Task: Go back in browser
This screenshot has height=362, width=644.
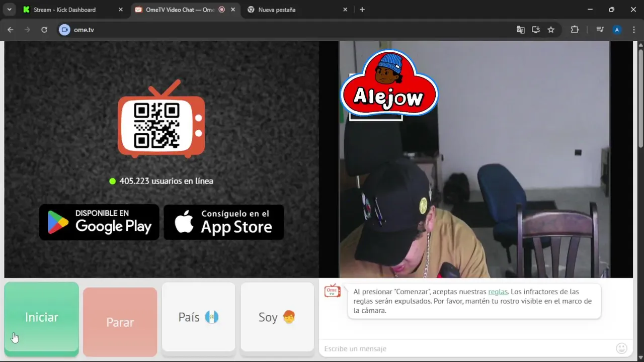Action: coord(11,30)
